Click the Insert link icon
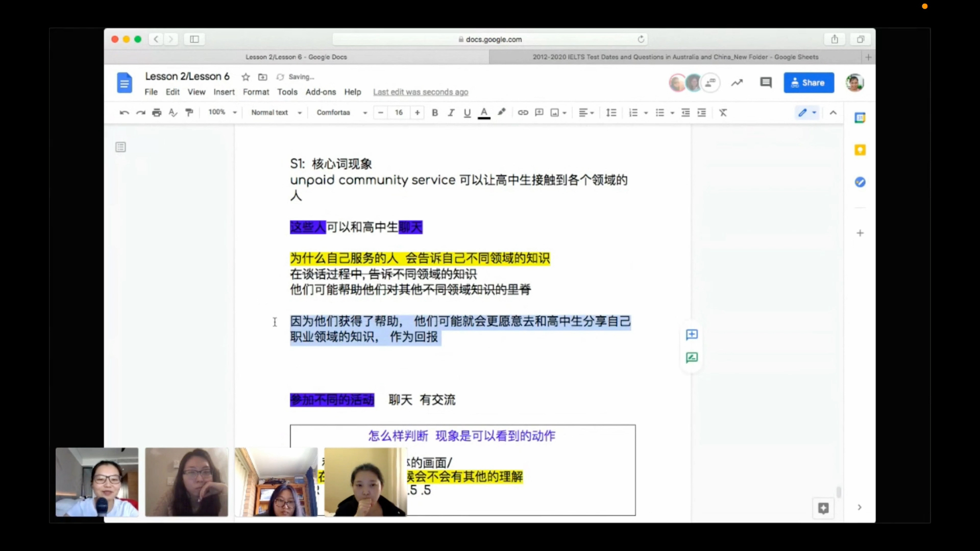This screenshot has height=551, width=980. click(x=523, y=112)
